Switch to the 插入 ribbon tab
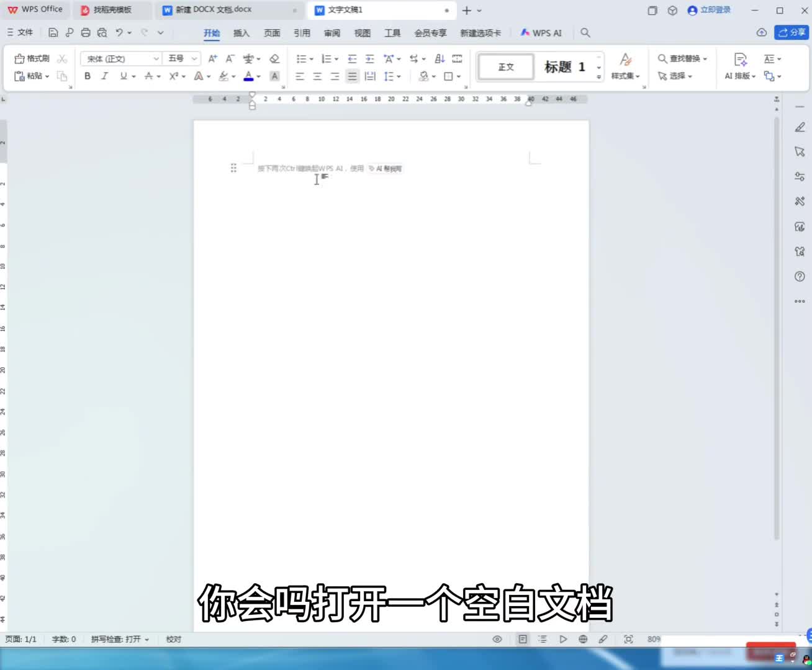Image resolution: width=812 pixels, height=670 pixels. [x=241, y=33]
